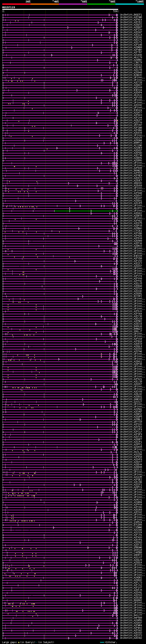
Task: Open hit UniRef100_B2WQ30
Action: point(131,75)
